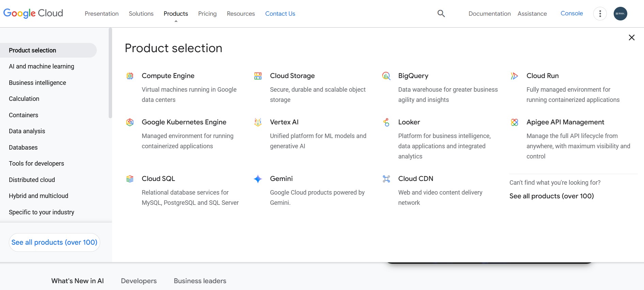Click 'Web and video content delivery network' text
This screenshot has width=644, height=290.
(x=440, y=198)
